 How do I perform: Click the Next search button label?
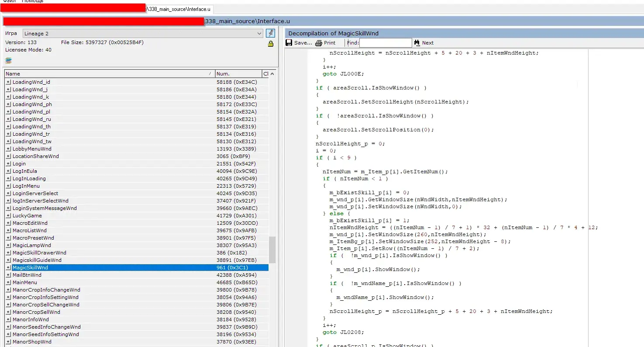428,43
